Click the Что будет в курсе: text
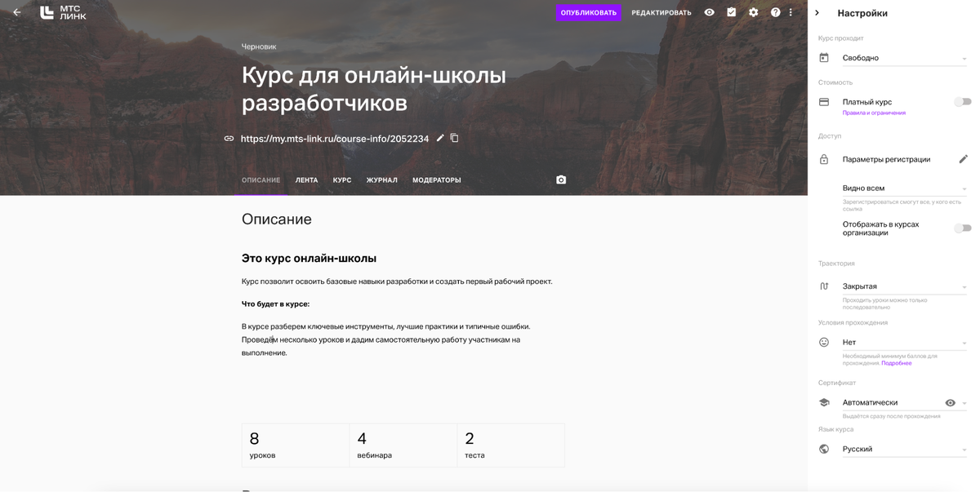Screen dimensions: 980x492 275,304
